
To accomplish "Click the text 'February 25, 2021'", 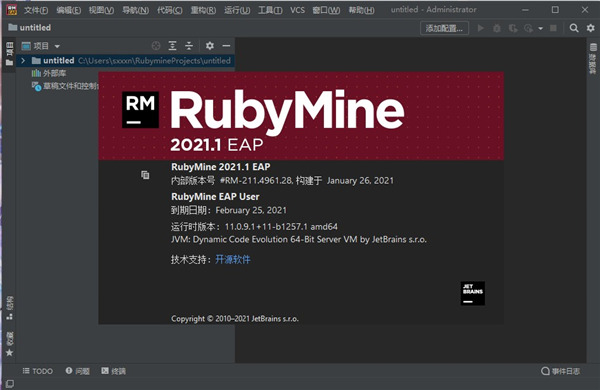I will (x=251, y=210).
